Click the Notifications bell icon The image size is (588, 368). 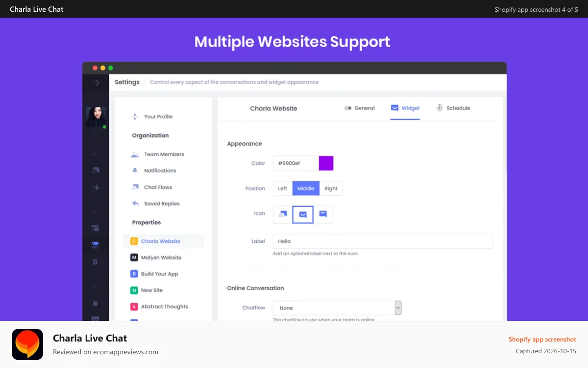coord(135,170)
